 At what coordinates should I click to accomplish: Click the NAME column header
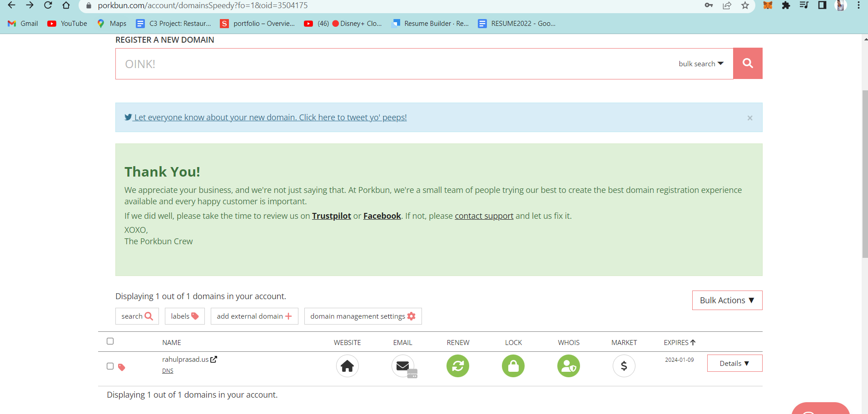point(172,343)
